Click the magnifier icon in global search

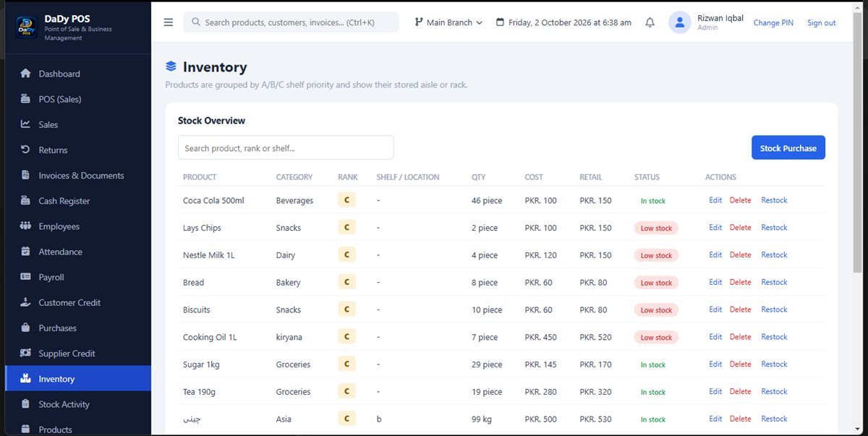tap(196, 22)
